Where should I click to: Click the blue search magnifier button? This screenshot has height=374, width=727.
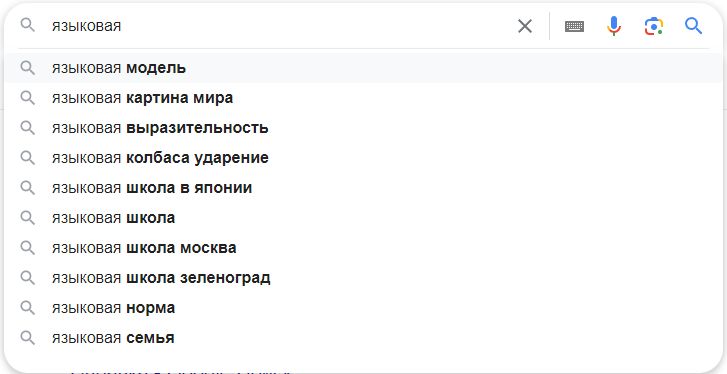(x=693, y=26)
